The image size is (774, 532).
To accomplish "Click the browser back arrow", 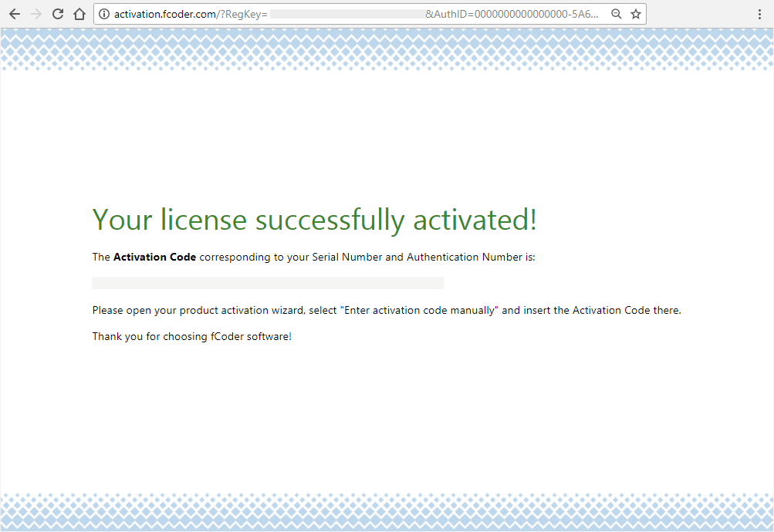I will click(x=15, y=14).
